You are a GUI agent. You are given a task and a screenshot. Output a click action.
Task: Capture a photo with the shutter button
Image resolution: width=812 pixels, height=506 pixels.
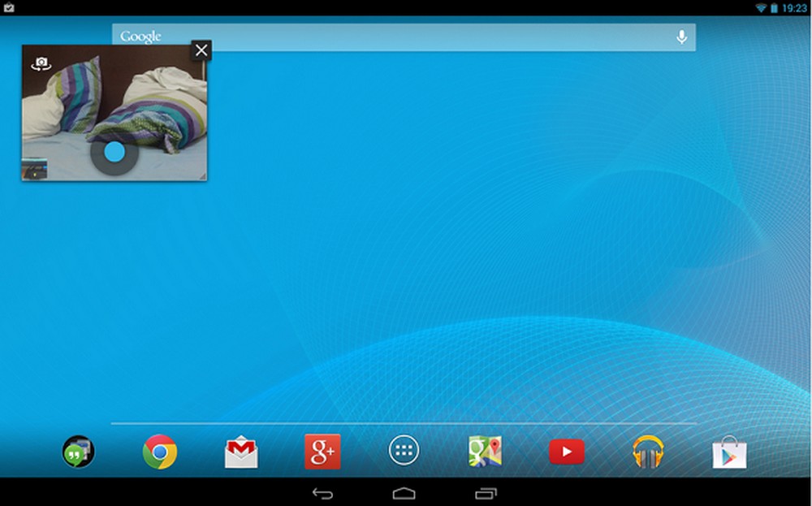pos(113,152)
